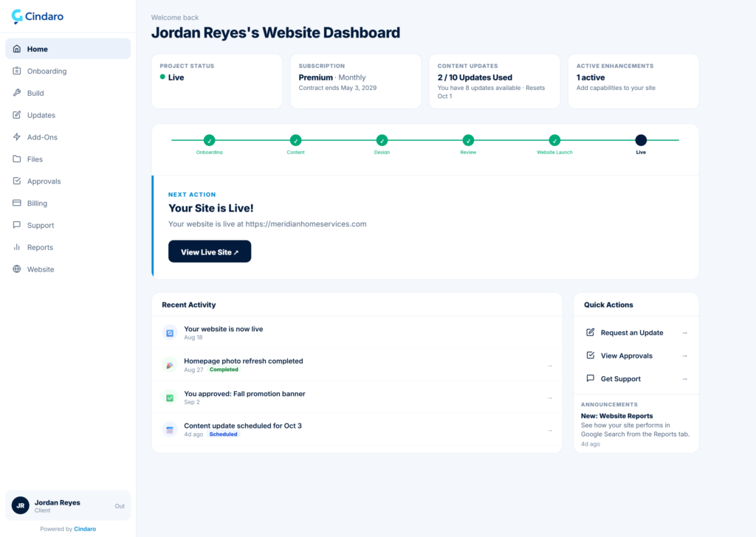Navigate to Updates

pos(68,115)
